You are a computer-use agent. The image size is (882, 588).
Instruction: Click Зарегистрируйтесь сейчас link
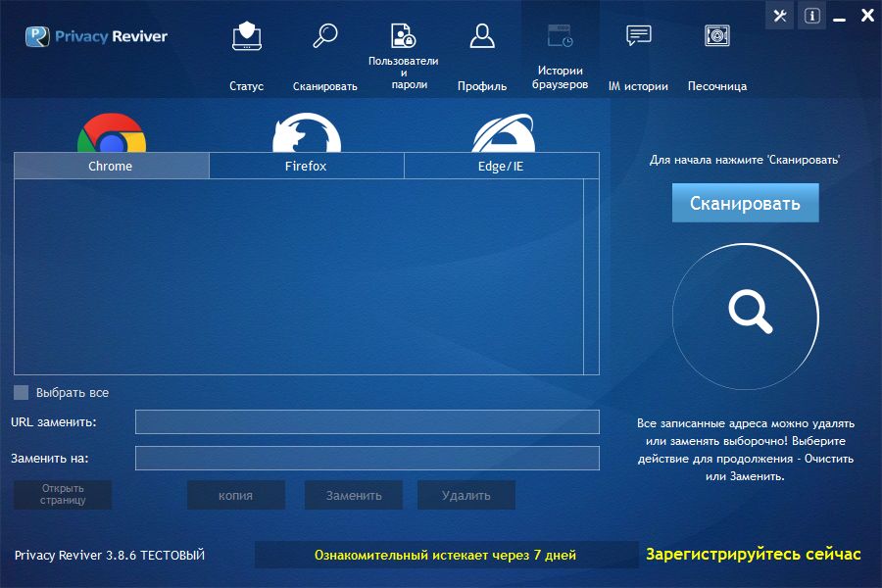tap(754, 555)
